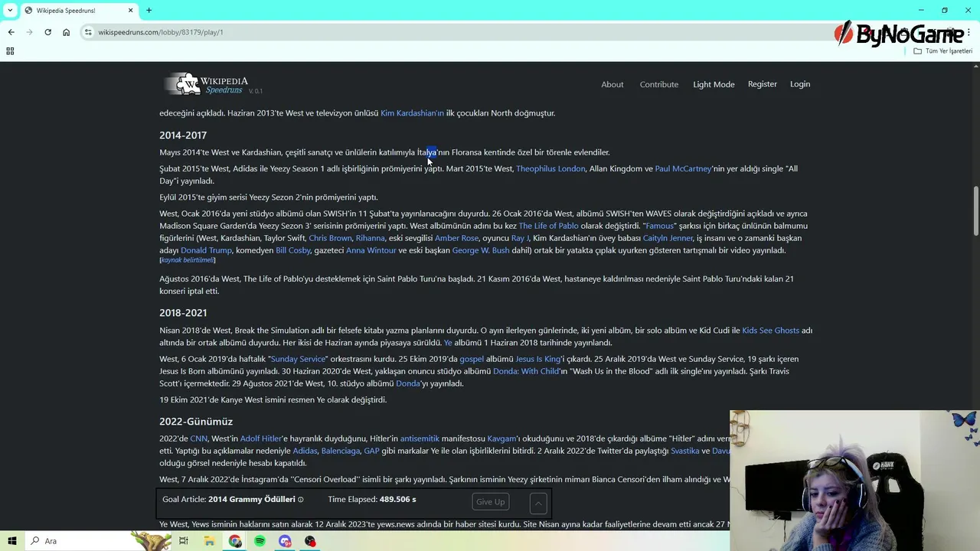The height and width of the screenshot is (551, 980).
Task: Click the taskbar Ara search box
Action: [x=100, y=541]
